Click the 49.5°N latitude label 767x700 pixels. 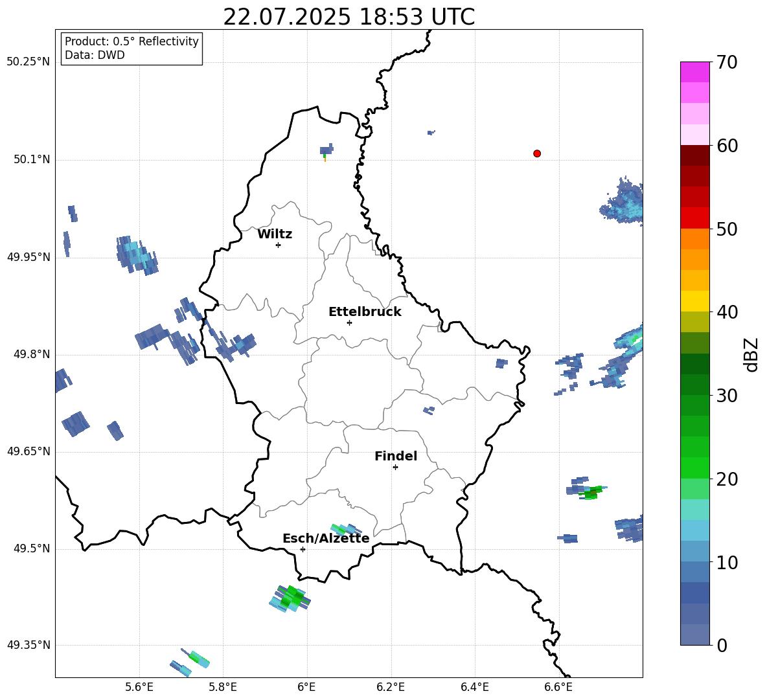pyautogui.click(x=32, y=548)
